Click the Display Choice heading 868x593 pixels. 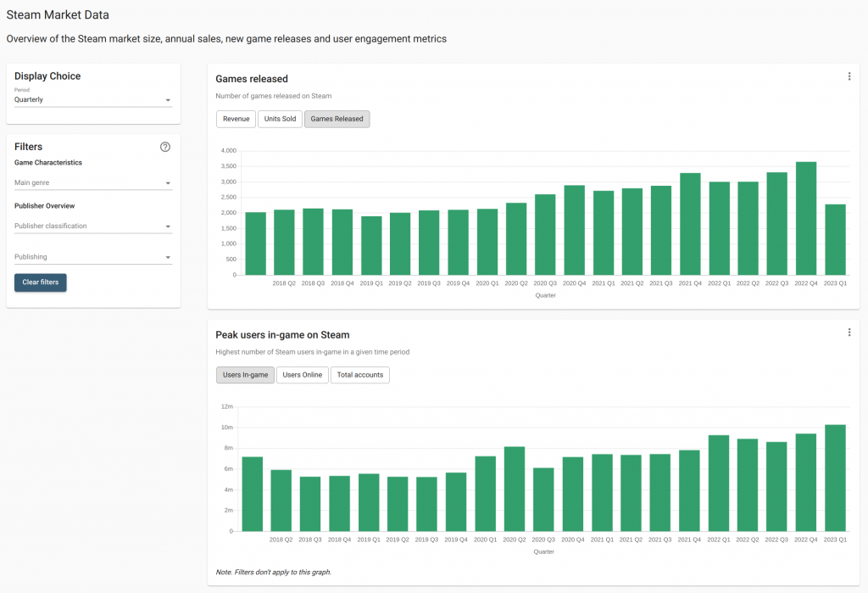pyautogui.click(x=47, y=76)
